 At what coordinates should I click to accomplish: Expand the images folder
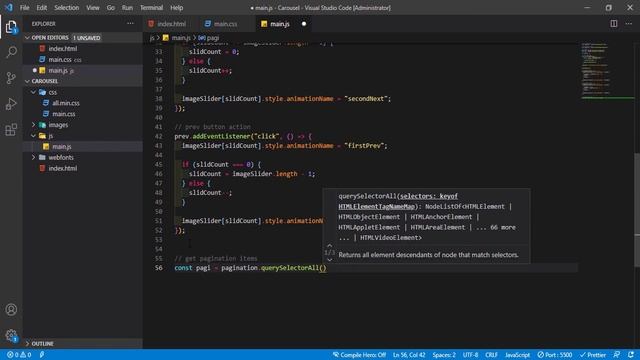33,125
